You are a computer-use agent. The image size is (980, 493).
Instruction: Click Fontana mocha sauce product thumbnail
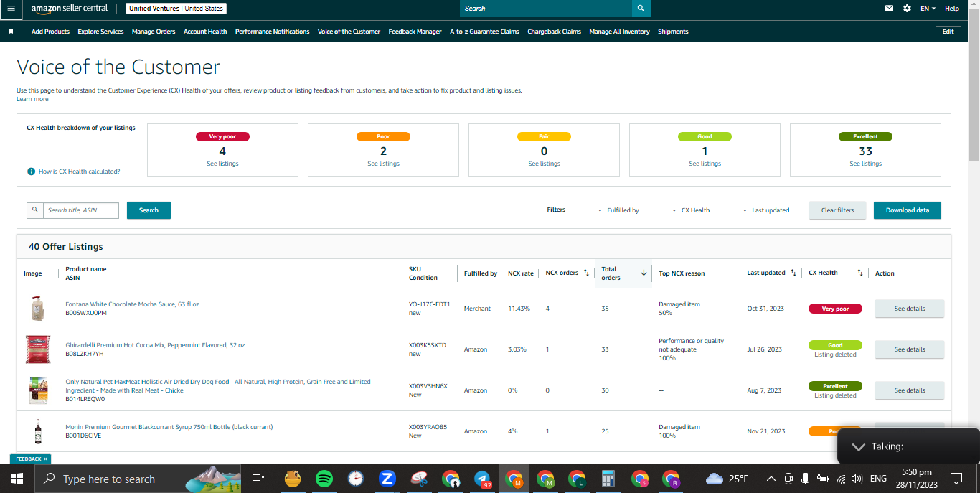point(38,308)
